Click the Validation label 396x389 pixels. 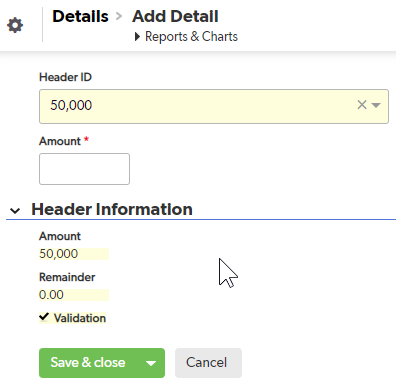click(x=80, y=318)
